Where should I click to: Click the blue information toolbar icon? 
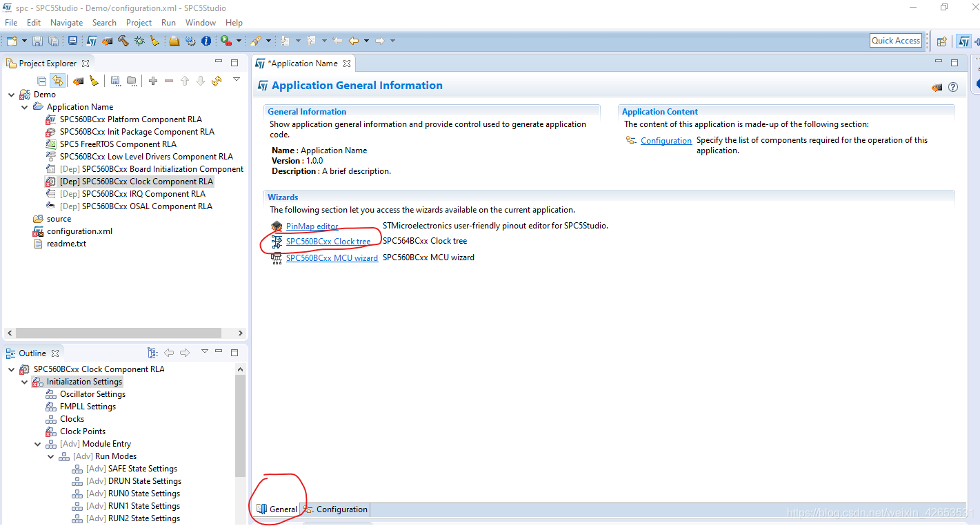206,41
